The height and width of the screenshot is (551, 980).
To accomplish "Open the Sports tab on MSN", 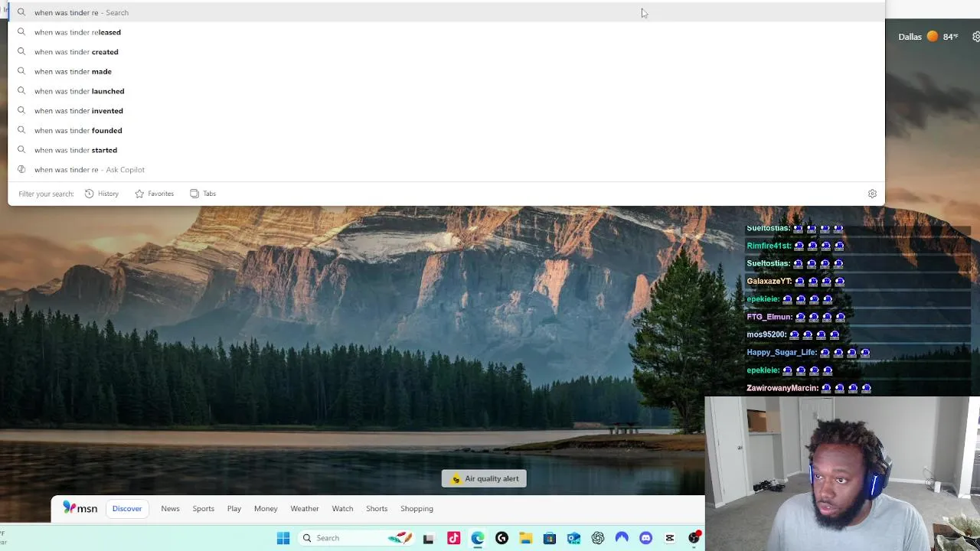I will tap(204, 508).
